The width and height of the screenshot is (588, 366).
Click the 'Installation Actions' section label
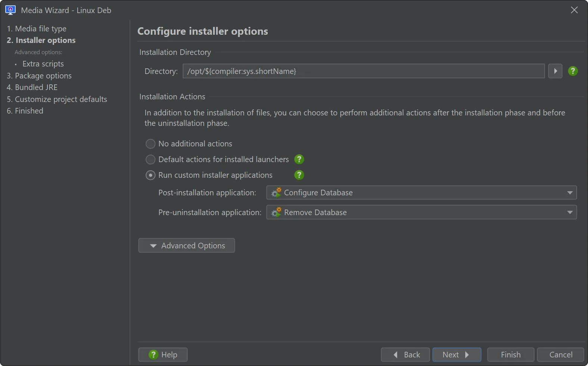coord(172,97)
